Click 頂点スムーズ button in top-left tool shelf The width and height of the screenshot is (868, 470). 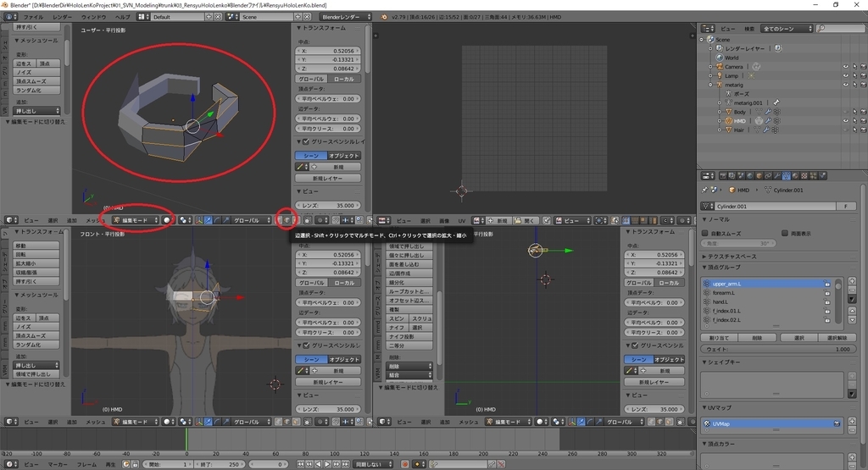(x=36, y=81)
